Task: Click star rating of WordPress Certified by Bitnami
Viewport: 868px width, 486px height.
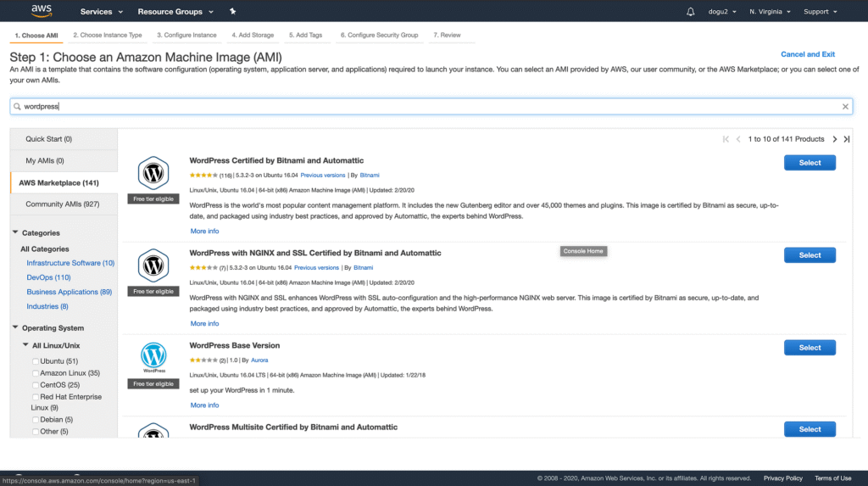Action: (203, 175)
